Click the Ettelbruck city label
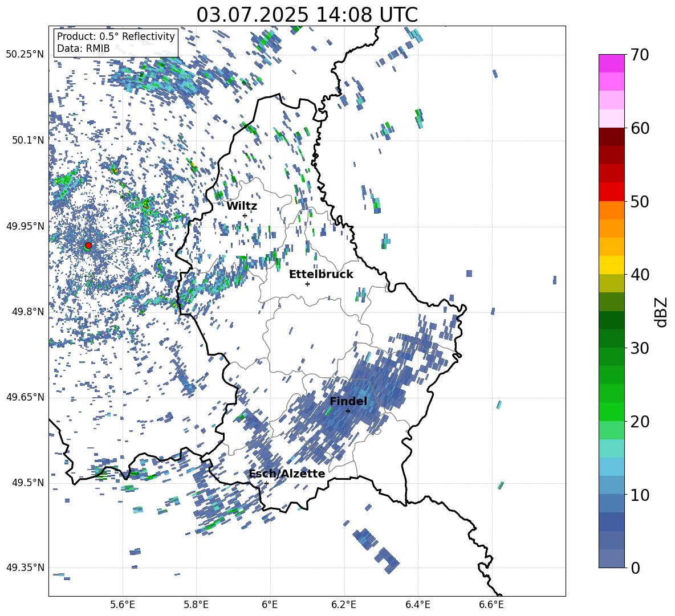 pos(321,275)
